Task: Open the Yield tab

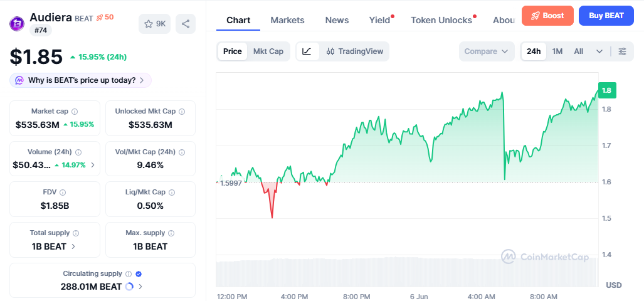Action: pos(379,20)
